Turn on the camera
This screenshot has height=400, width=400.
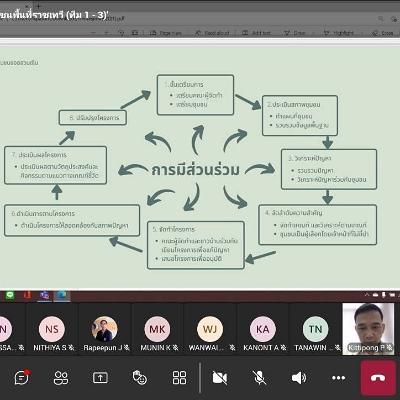(220, 378)
